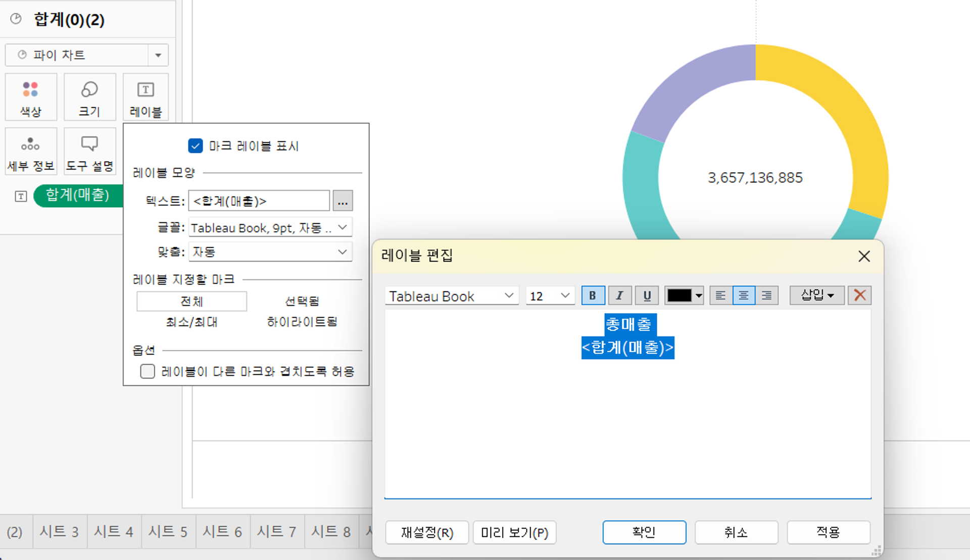970x560 pixels.
Task: Select 최소/최대 marks to label option
Action: (x=191, y=322)
